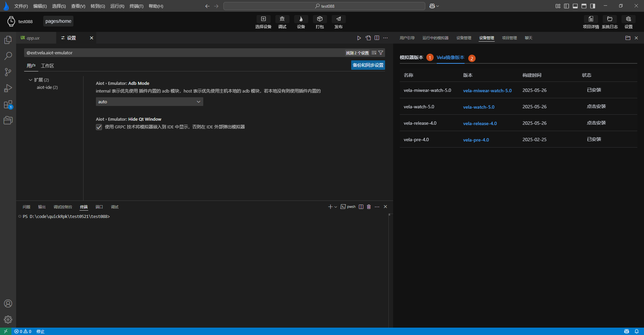Click vela-watch-5.0 version link
Image resolution: width=644 pixels, height=335 pixels.
point(479,107)
